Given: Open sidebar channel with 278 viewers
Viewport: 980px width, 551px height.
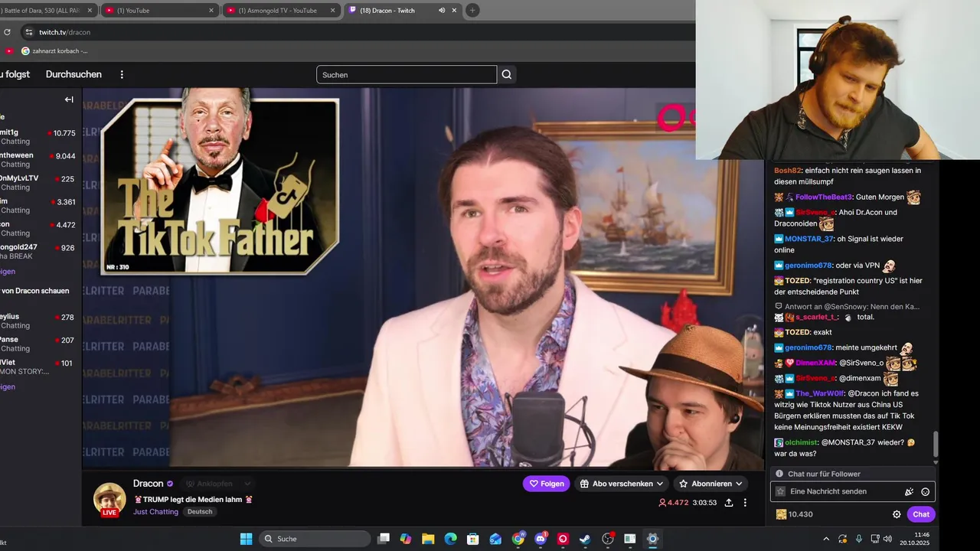Looking at the screenshot, I should click(39, 321).
